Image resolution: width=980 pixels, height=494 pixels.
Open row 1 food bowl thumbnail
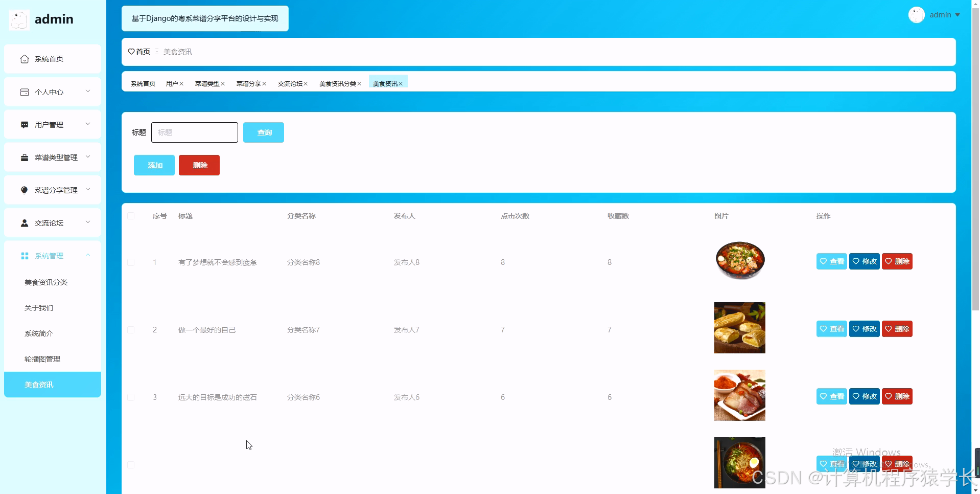(740, 260)
